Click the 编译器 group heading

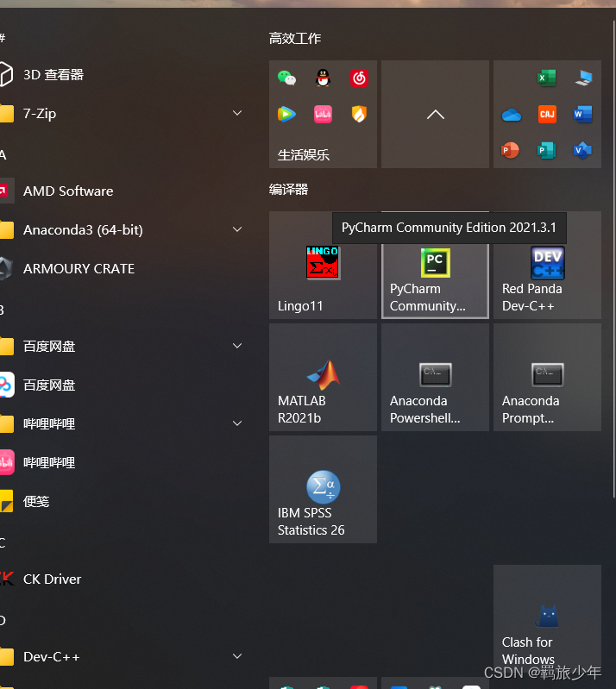pos(288,190)
